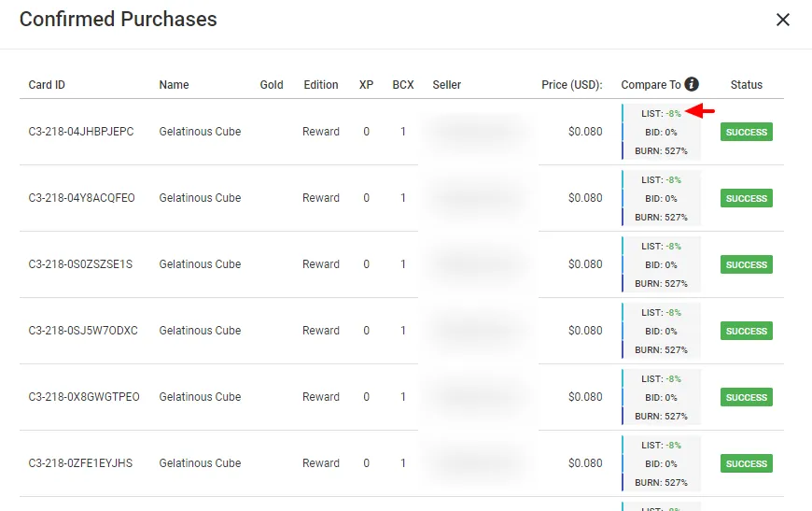
Task: Select the Price (USD) column header
Action: point(572,84)
